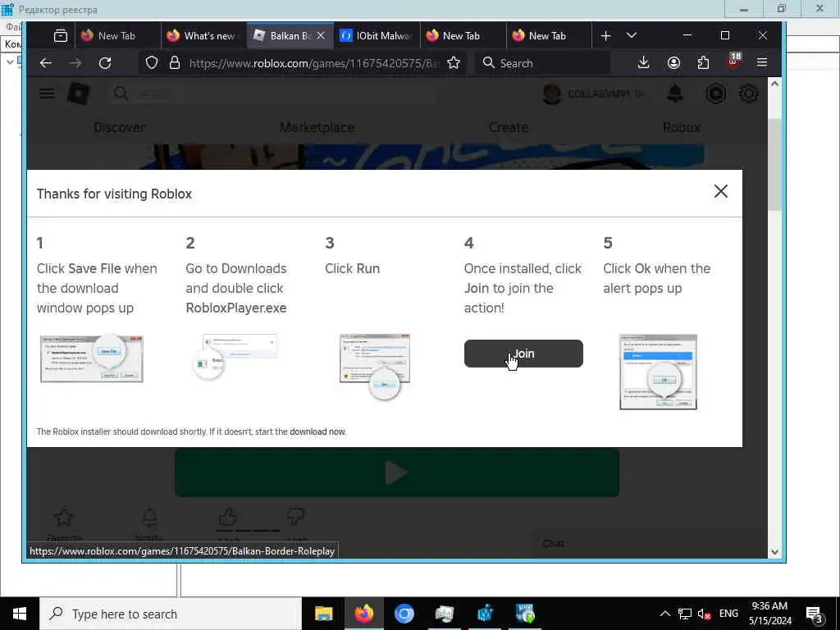Click the Save File step thumbnail
The width and height of the screenshot is (840, 630).
92,358
